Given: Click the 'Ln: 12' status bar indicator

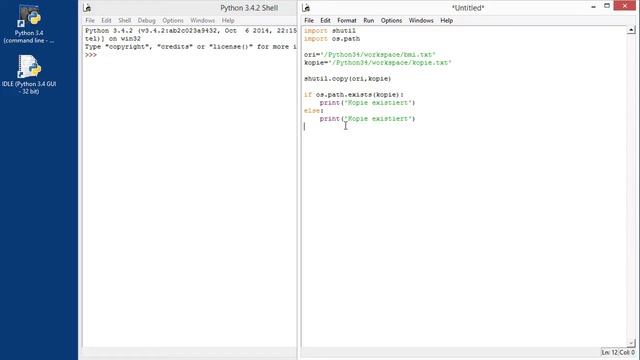Looking at the screenshot, I should point(610,352).
